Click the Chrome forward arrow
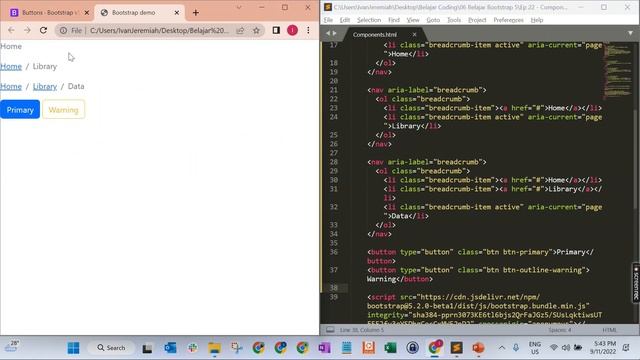This screenshot has height=360, width=640. [x=27, y=30]
